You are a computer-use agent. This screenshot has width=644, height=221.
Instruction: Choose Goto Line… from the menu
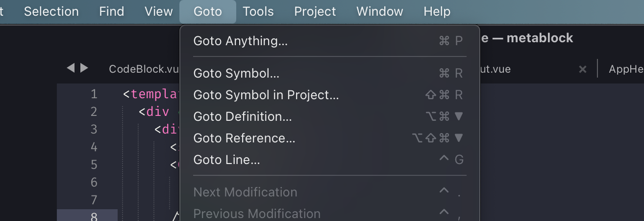coord(226,160)
